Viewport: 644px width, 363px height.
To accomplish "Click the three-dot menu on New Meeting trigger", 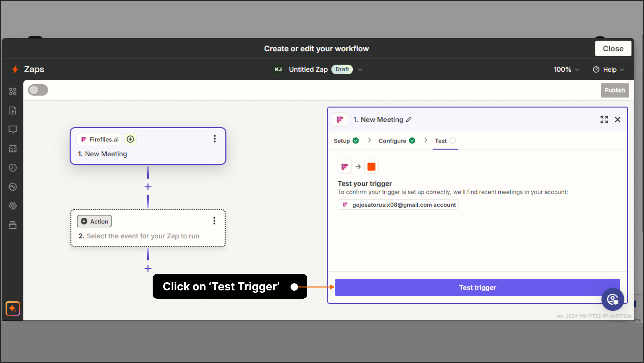I will tap(215, 139).
